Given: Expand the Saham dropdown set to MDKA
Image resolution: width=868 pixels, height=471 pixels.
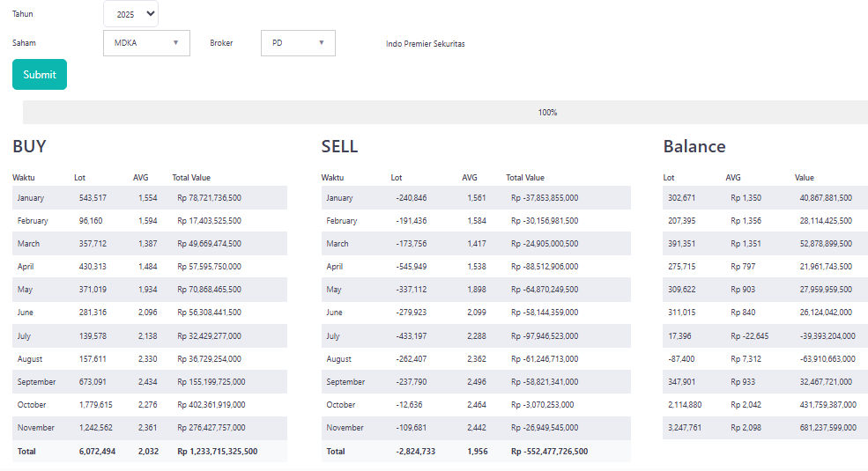Looking at the screenshot, I should [x=146, y=43].
